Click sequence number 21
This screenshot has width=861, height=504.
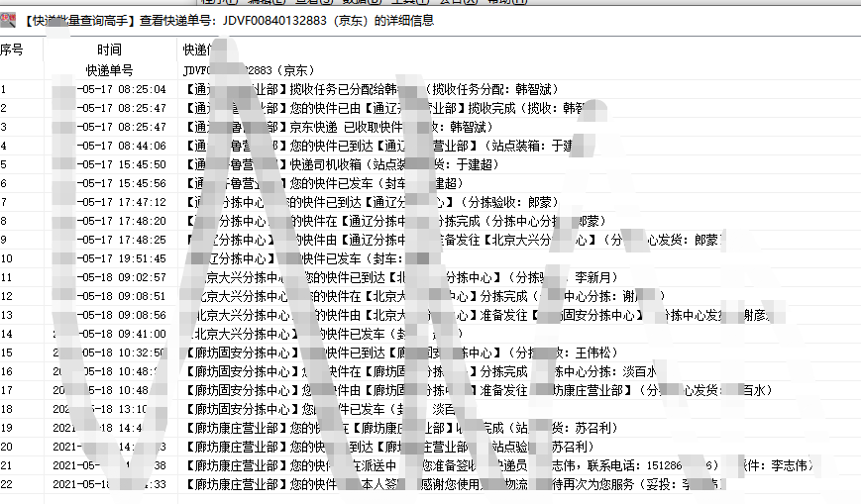6,465
